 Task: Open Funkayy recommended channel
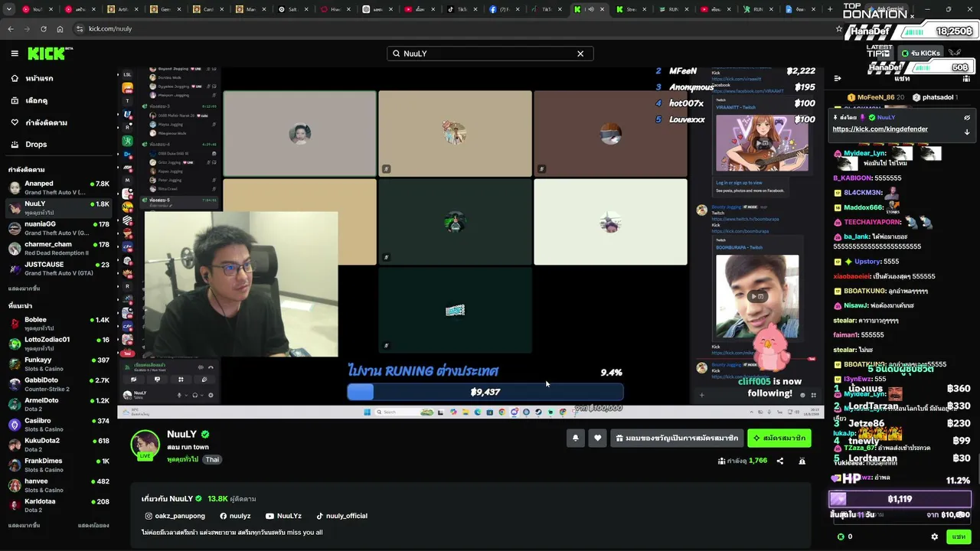[x=59, y=364]
